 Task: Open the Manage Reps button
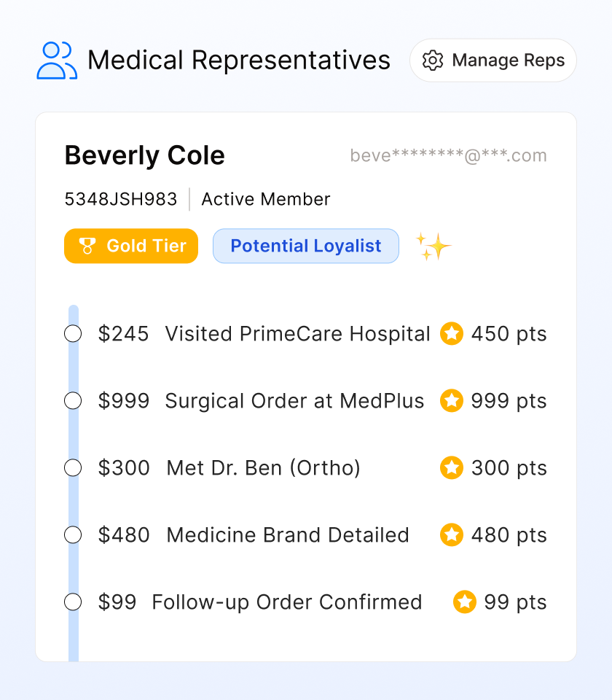point(493,61)
